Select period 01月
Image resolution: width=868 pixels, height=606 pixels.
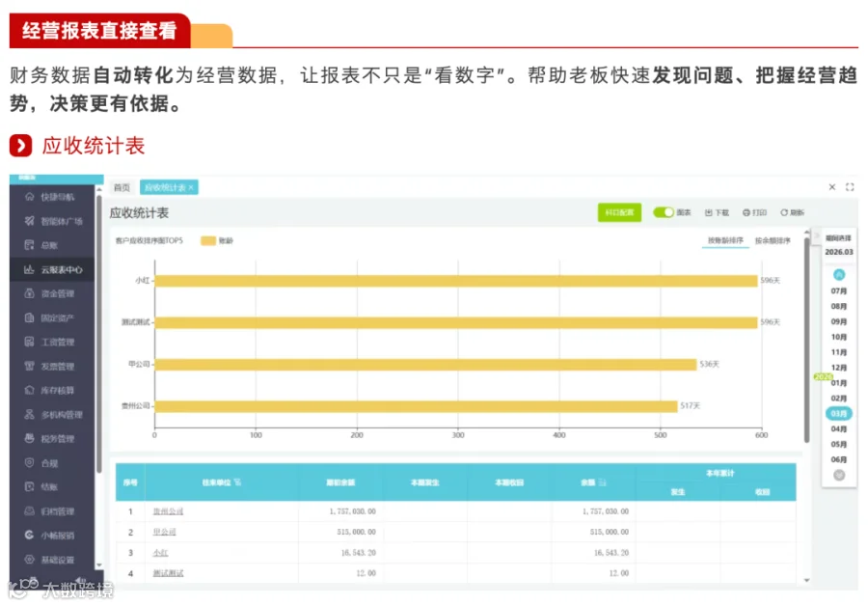(839, 383)
